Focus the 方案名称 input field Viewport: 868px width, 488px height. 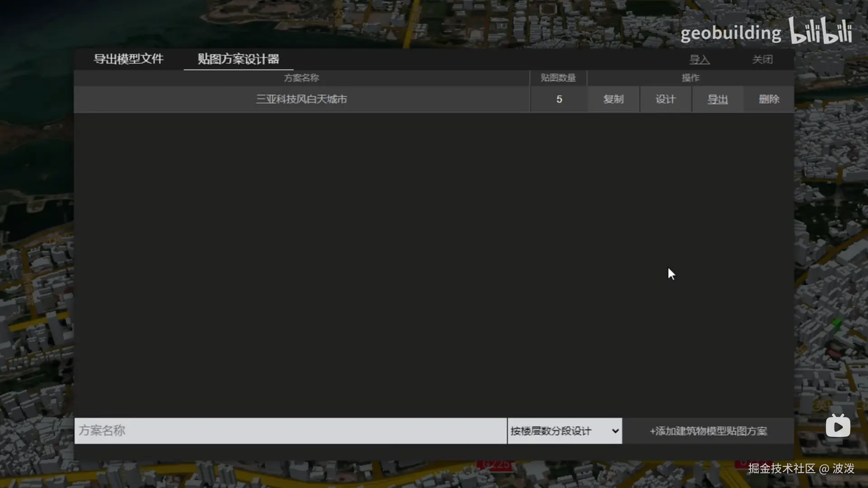pos(290,431)
